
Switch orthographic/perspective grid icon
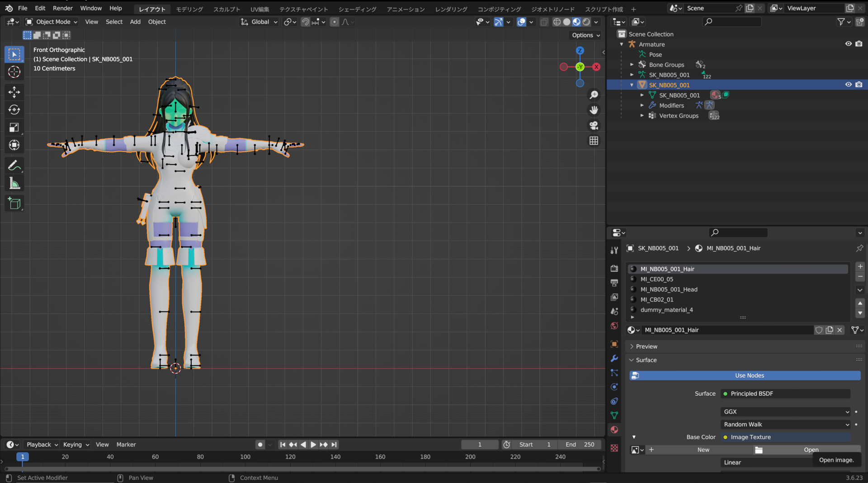594,141
